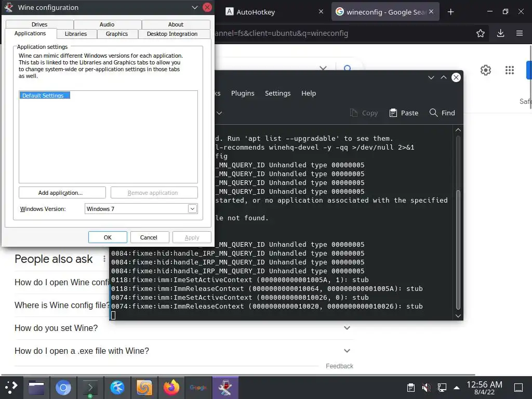532x399 pixels.
Task: Click the Wine icon in the dialog title bar
Action: tap(9, 7)
